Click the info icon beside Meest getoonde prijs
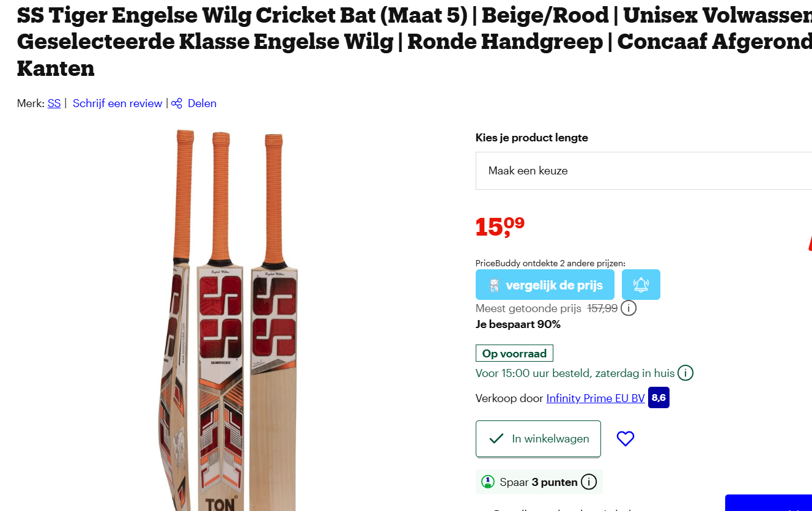 [x=629, y=308]
